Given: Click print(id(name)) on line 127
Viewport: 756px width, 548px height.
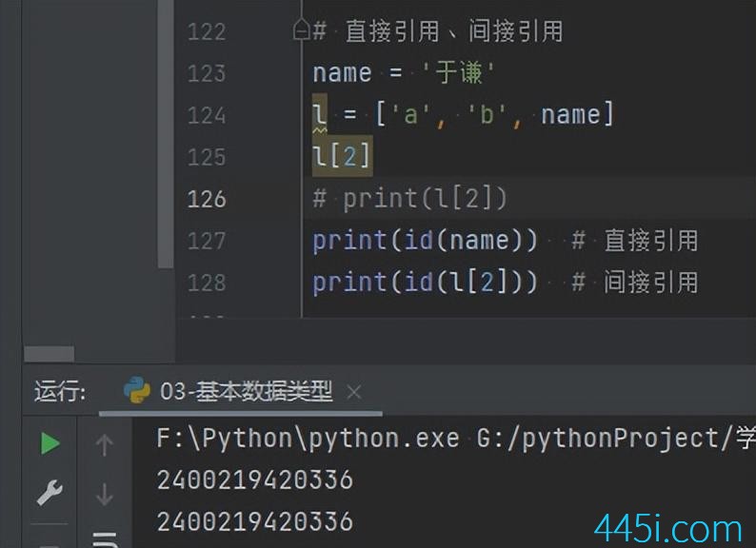Looking at the screenshot, I should pyautogui.click(x=425, y=240).
